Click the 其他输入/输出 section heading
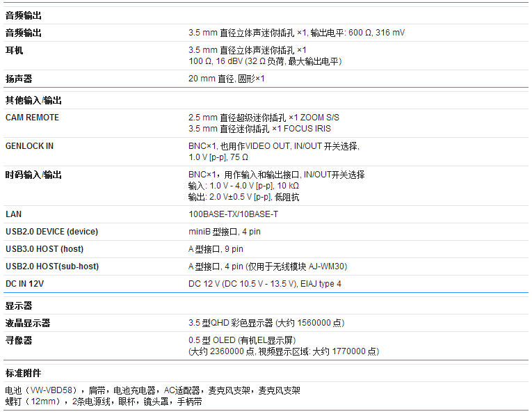 [x=33, y=100]
